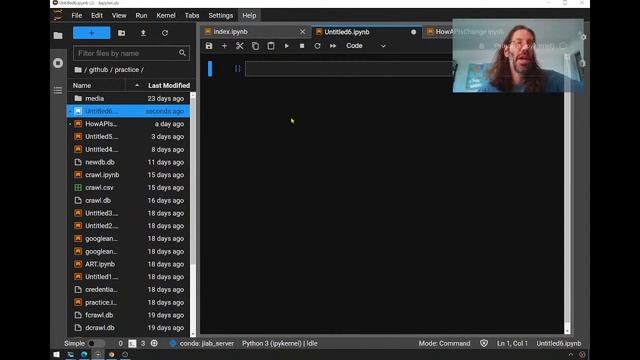The width and height of the screenshot is (640, 360).
Task: Go to practice folder in breadcrumb
Action: pos(127,70)
